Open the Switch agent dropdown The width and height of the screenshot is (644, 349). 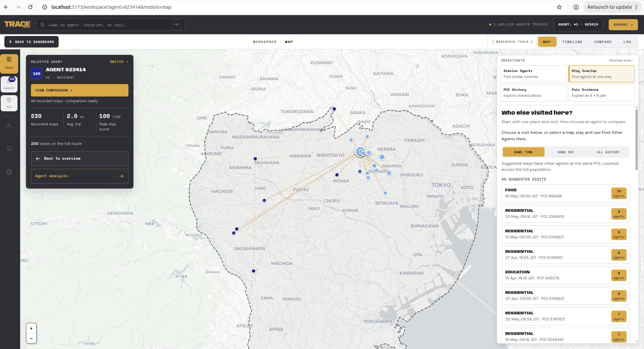pos(119,62)
